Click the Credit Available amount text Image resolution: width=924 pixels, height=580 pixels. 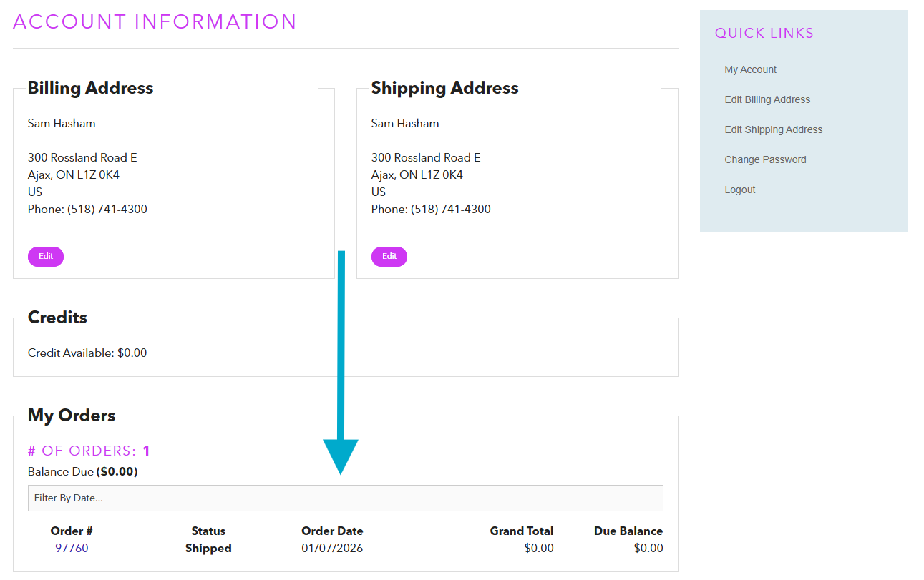(87, 353)
